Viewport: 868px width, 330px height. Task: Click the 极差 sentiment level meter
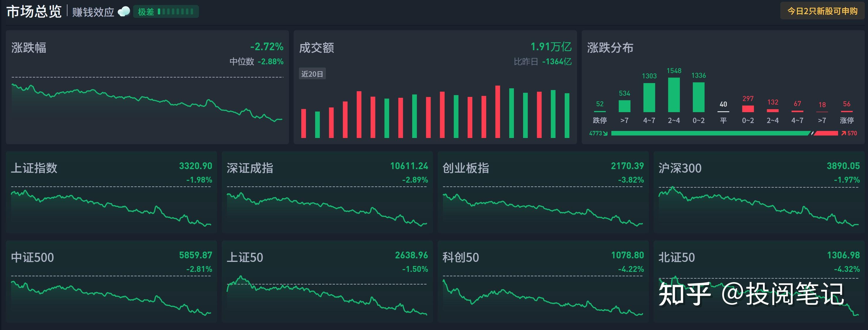[166, 12]
